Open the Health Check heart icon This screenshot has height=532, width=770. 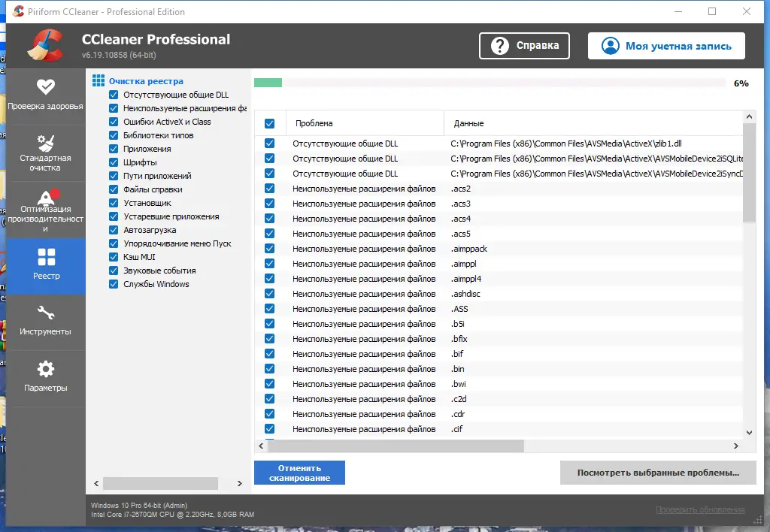point(46,87)
